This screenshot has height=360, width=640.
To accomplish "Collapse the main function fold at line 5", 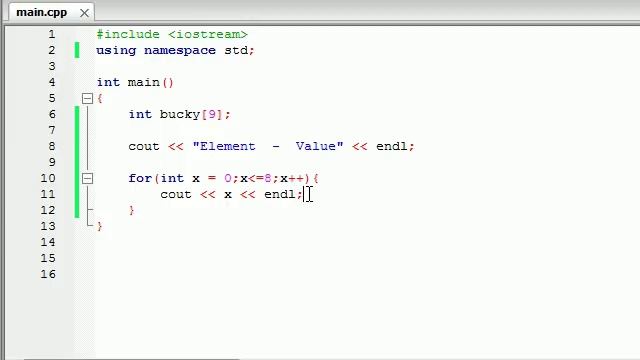I will (x=87, y=98).
